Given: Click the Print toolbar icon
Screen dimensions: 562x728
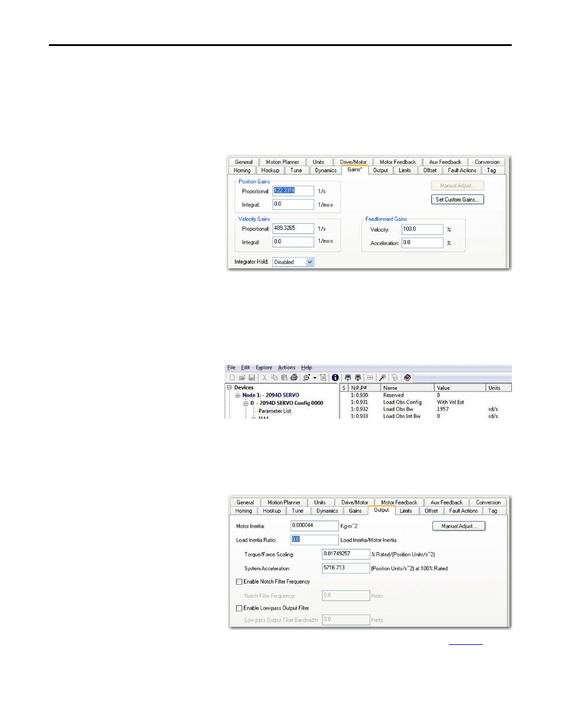Looking at the screenshot, I should [294, 377].
